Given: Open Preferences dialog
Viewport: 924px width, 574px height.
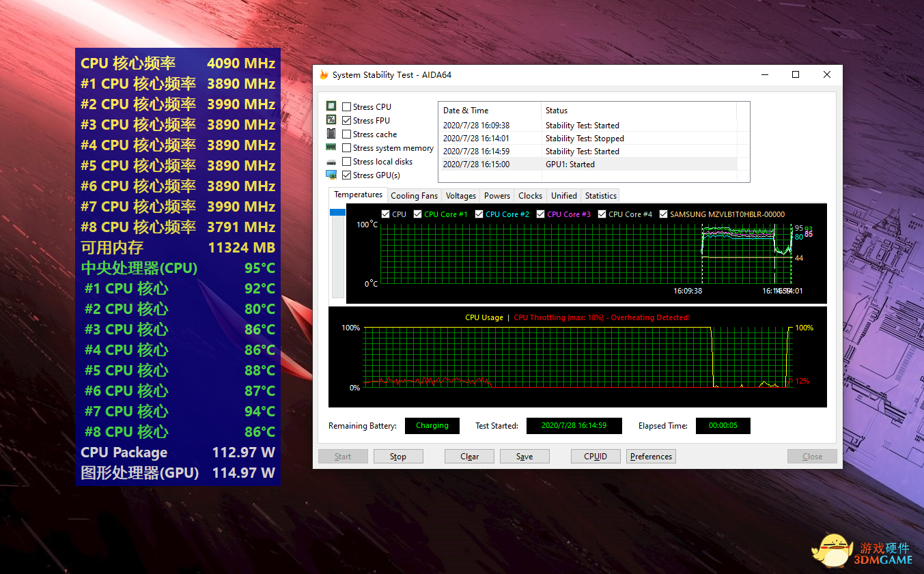Looking at the screenshot, I should click(651, 457).
